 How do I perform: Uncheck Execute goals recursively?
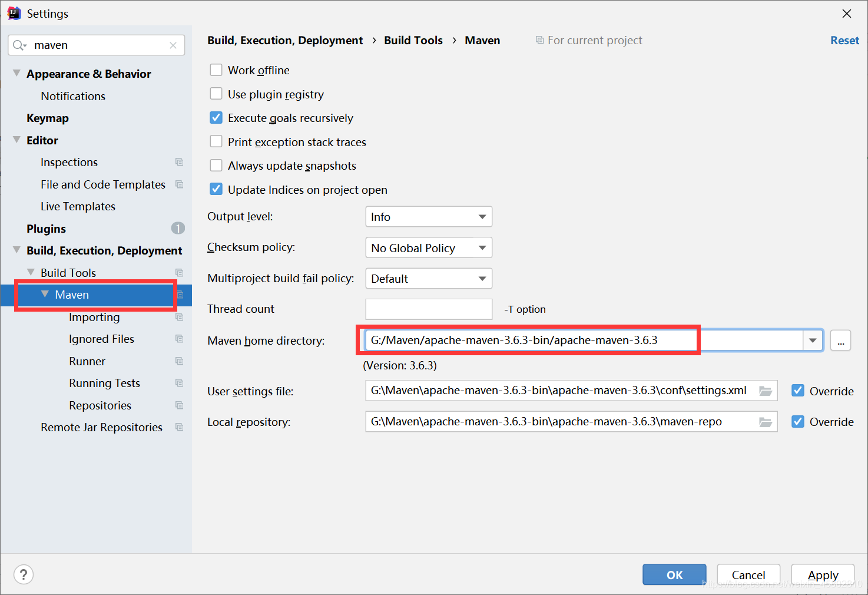coord(216,118)
